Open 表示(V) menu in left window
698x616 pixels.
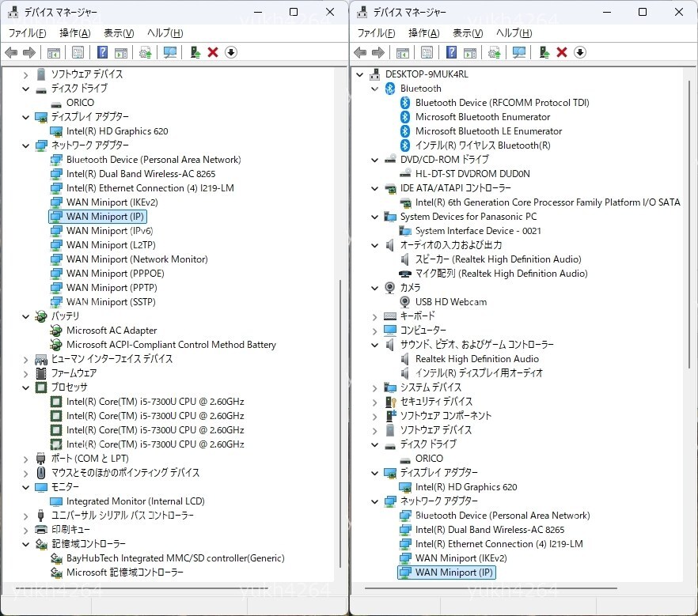(x=119, y=33)
